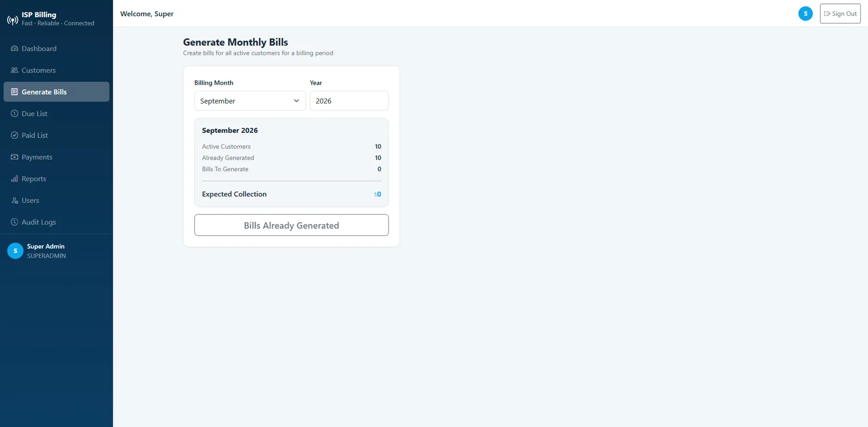The height and width of the screenshot is (427, 868).
Task: Click the Paid List checkmark icon
Action: pyautogui.click(x=15, y=135)
